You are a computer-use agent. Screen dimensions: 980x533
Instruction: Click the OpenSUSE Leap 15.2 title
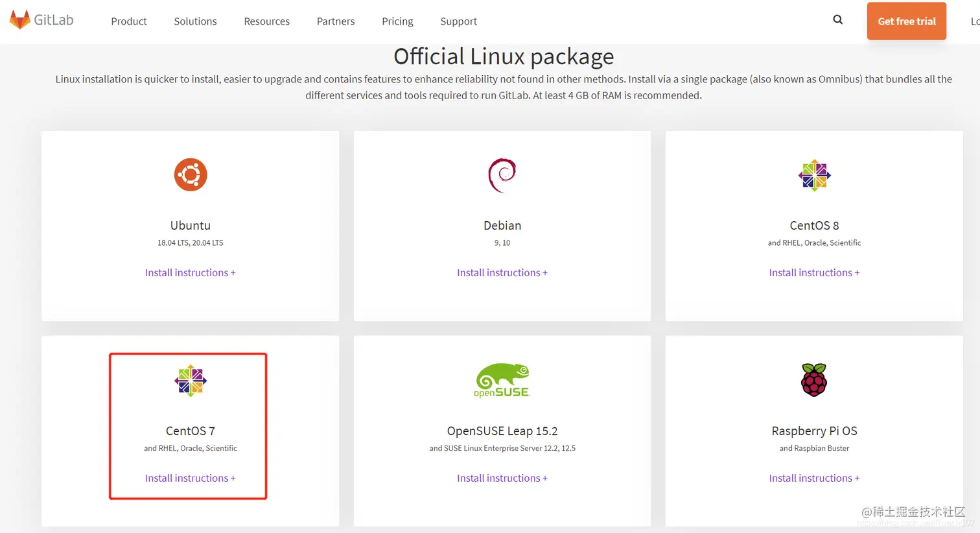tap(502, 431)
